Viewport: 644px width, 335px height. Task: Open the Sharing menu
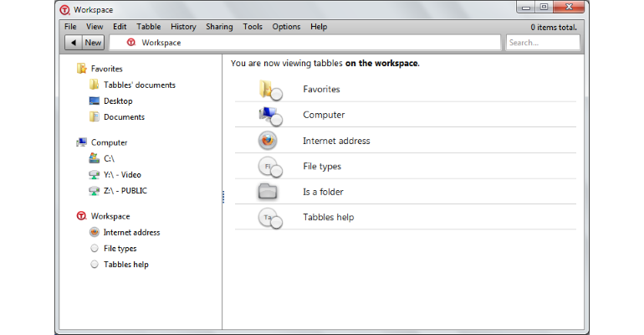219,27
